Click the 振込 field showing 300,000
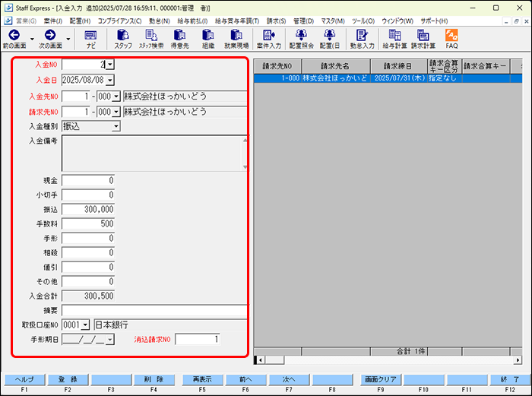 coord(88,209)
